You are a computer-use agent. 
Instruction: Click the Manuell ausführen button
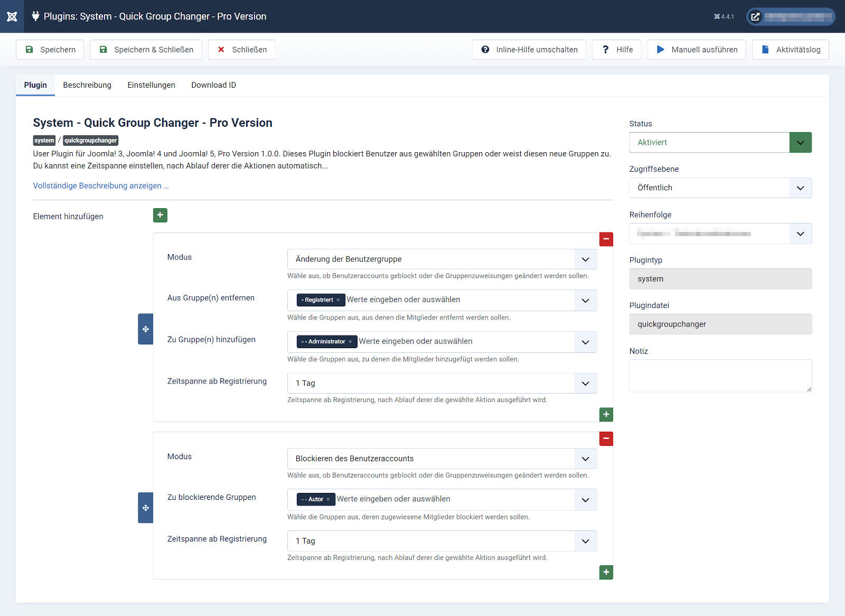coord(697,50)
